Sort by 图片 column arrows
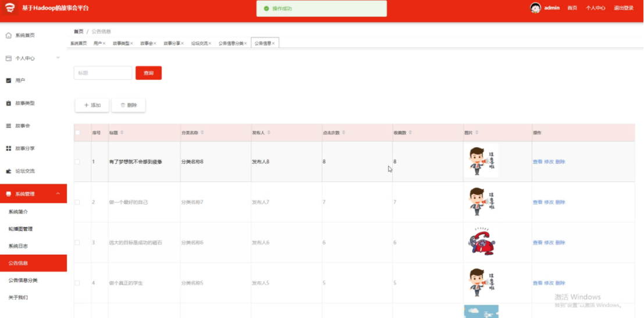Screen dimensions: 644x318 click(477, 133)
